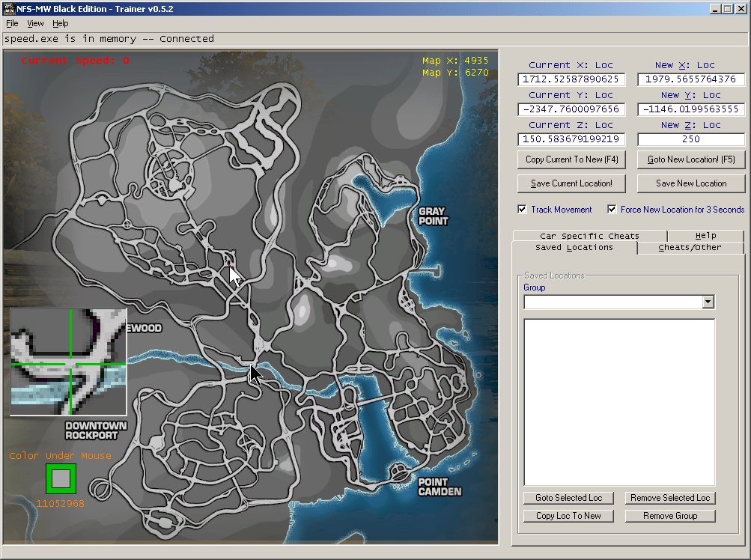751x560 pixels.
Task: Click Copy Loc To New
Action: coord(568,516)
